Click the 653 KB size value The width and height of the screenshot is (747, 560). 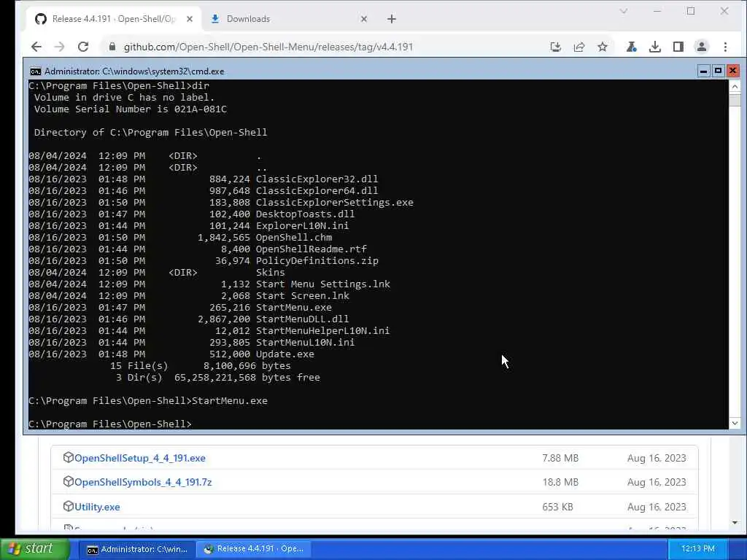click(557, 507)
